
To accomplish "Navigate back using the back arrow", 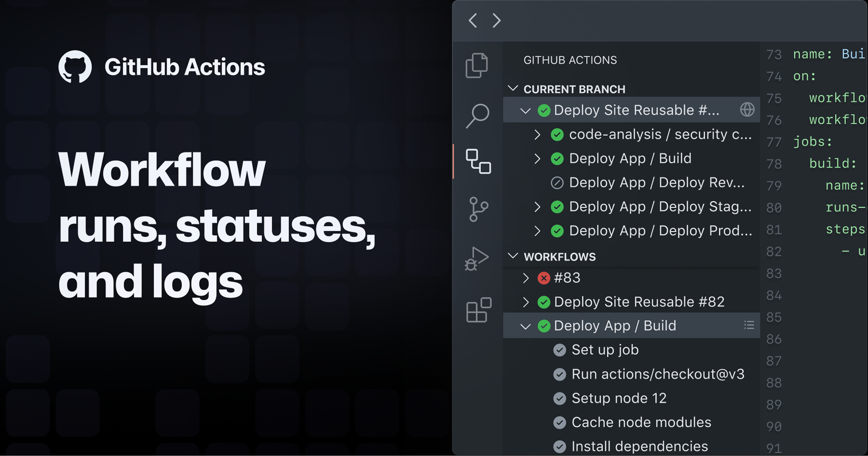I will [x=472, y=21].
